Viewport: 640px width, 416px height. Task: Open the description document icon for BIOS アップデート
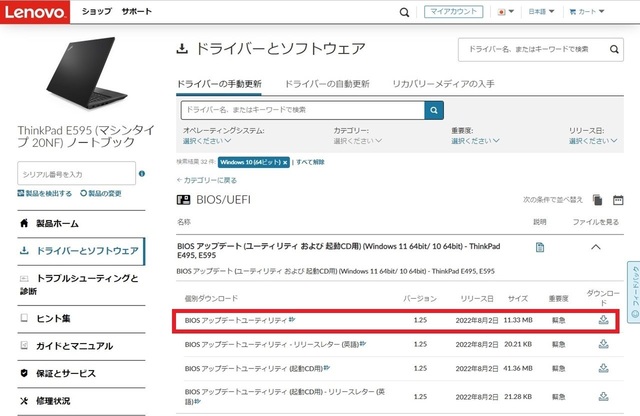(540, 247)
